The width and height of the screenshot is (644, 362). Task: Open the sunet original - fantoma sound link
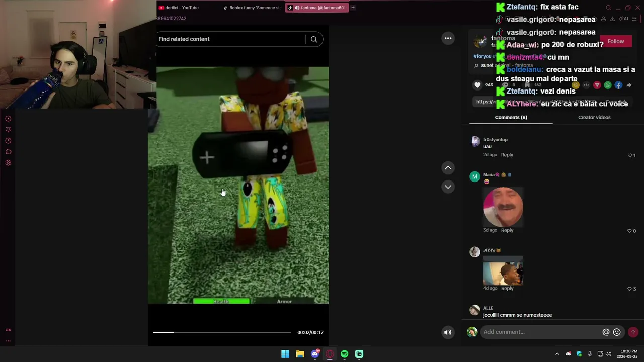tap(503, 65)
